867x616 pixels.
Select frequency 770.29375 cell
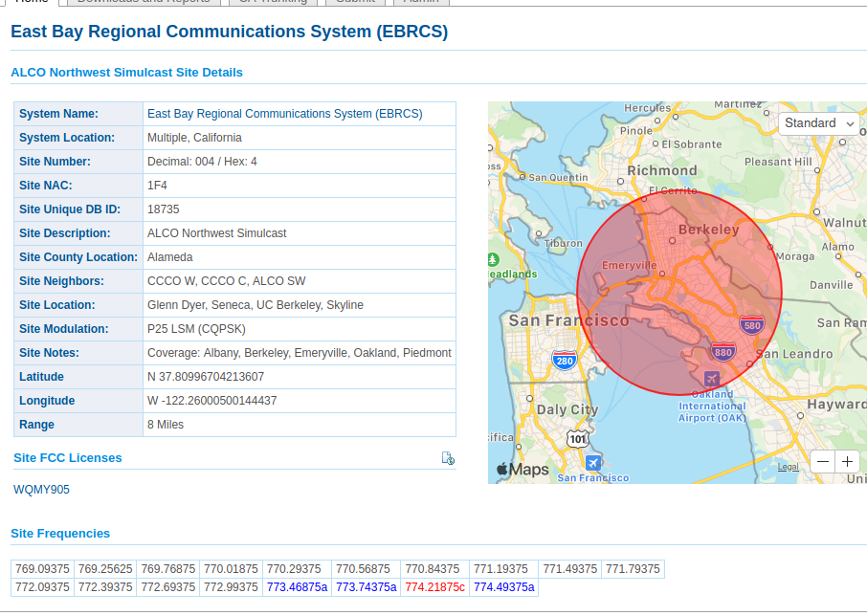click(297, 569)
